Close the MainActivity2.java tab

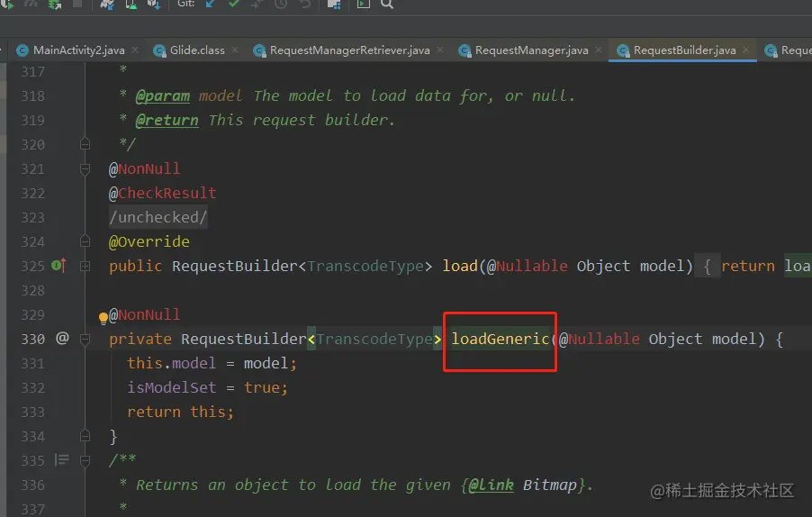pos(135,50)
